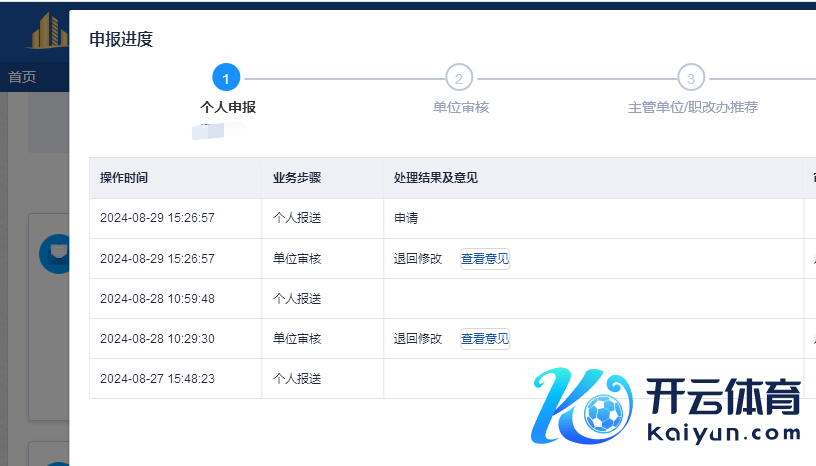Select the 2024-08-27 15:48:23 timestamp row
This screenshot has width=816, height=466.
point(157,379)
